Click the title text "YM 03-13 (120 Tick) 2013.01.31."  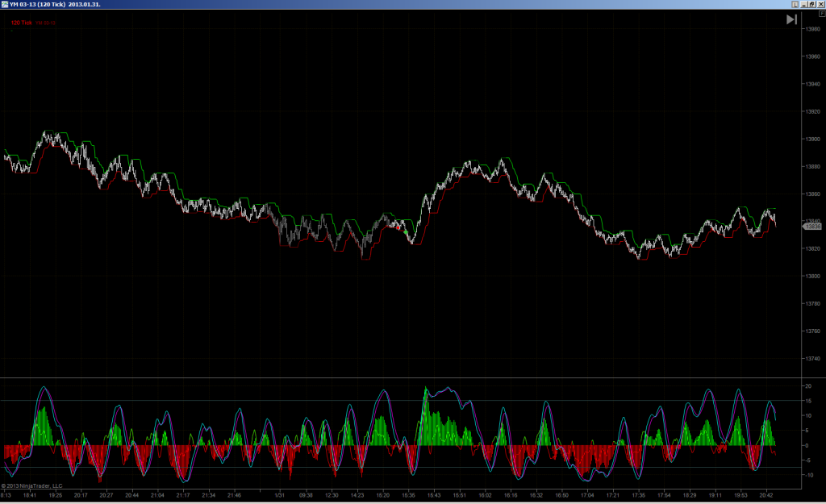55,4
